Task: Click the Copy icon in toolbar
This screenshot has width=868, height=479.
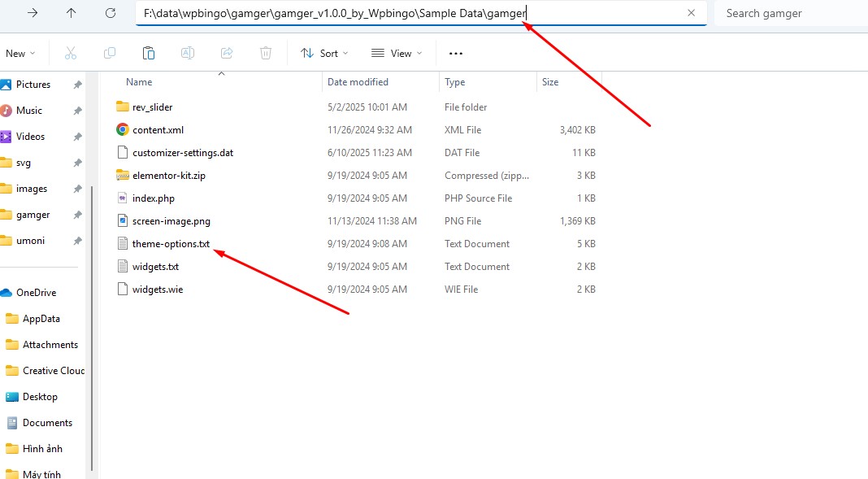Action: click(x=110, y=53)
